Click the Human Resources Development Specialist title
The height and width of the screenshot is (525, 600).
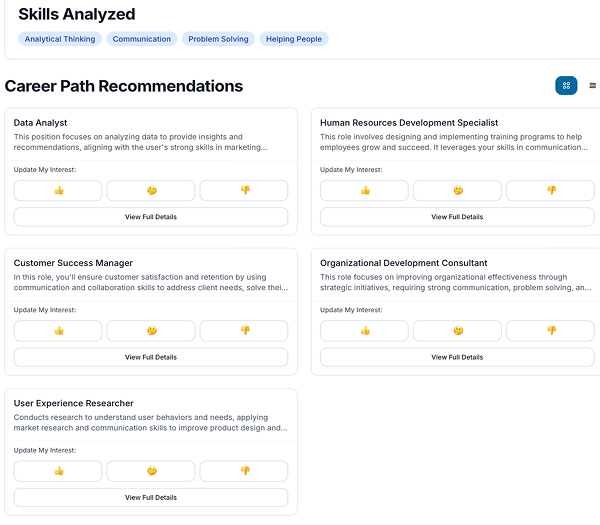coord(409,123)
